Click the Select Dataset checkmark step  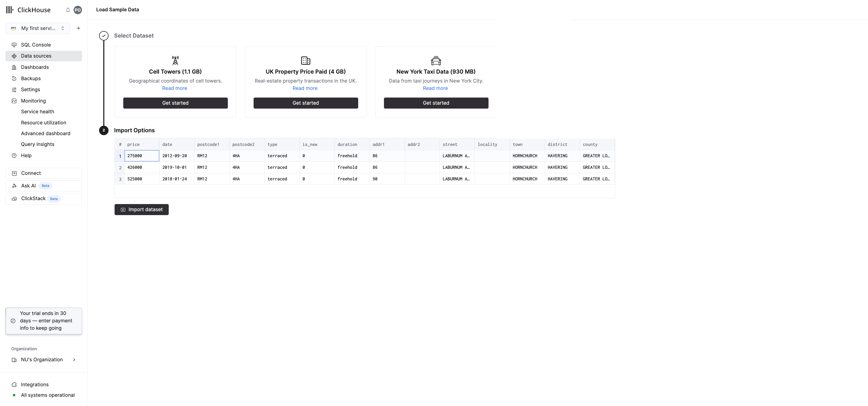tap(104, 36)
